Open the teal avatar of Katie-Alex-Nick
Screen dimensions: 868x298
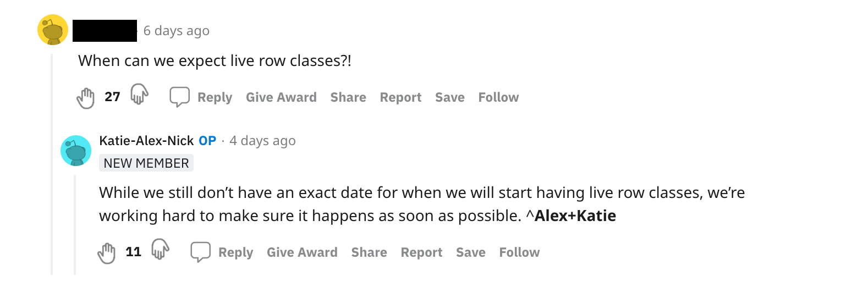tap(76, 151)
